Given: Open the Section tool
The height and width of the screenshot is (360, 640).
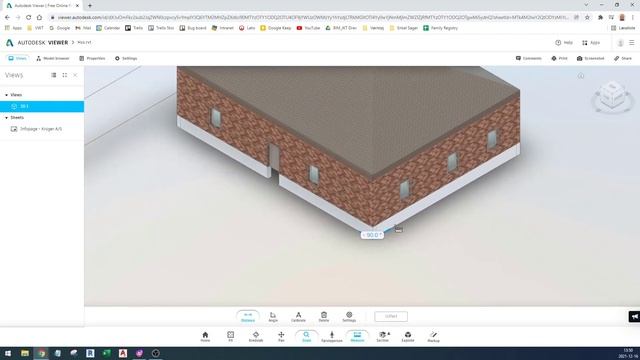Looking at the screenshot, I should pos(383,337).
